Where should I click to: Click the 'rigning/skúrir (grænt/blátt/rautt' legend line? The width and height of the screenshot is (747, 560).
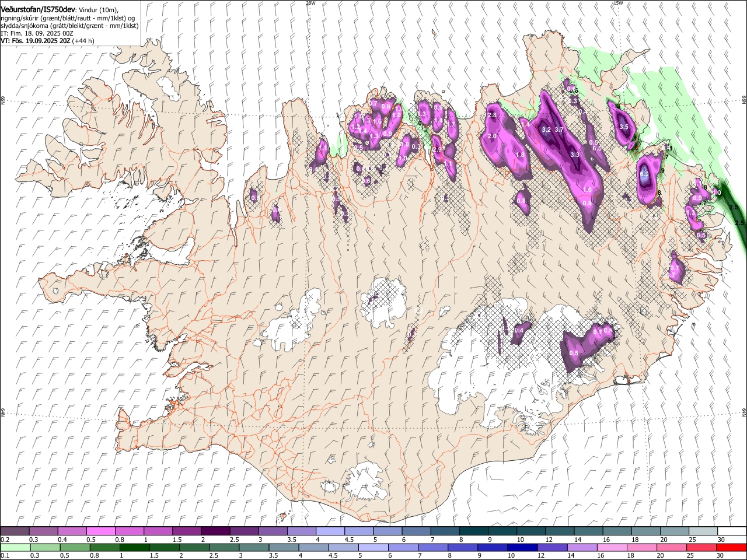pyautogui.click(x=68, y=18)
